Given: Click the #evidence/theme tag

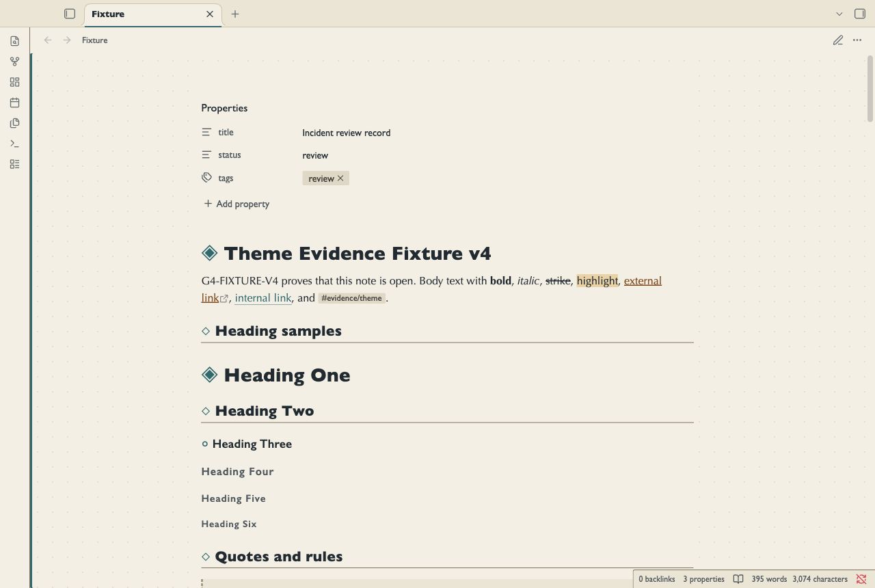Looking at the screenshot, I should 351,298.
